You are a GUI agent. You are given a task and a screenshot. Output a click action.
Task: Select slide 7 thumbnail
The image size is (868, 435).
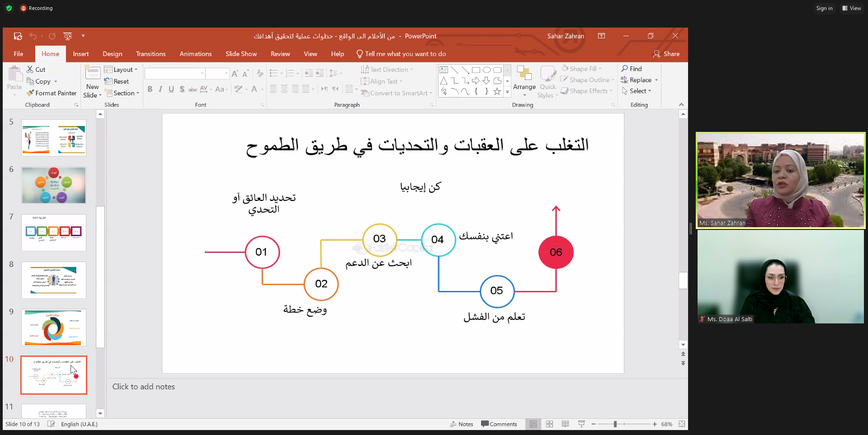[x=54, y=233]
